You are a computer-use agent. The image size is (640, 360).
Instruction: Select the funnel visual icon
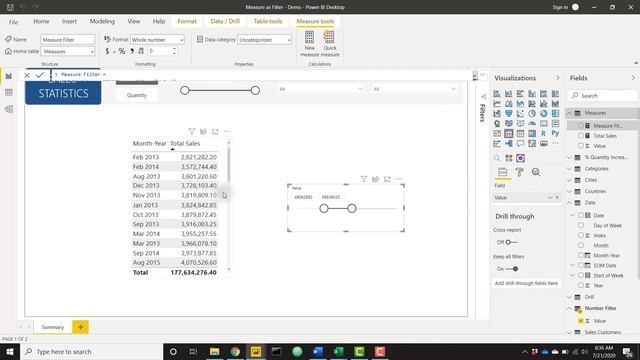(x=509, y=114)
